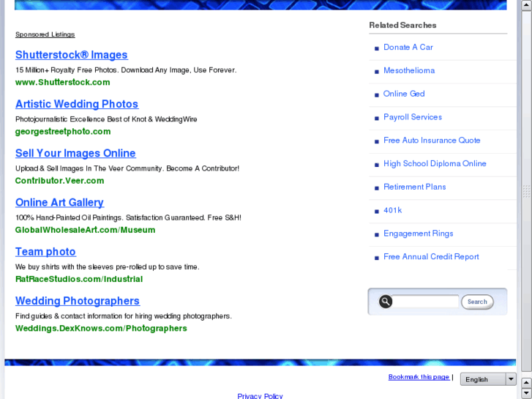Select Free Annual Credit Report search
This screenshot has height=399, width=532.
(431, 257)
